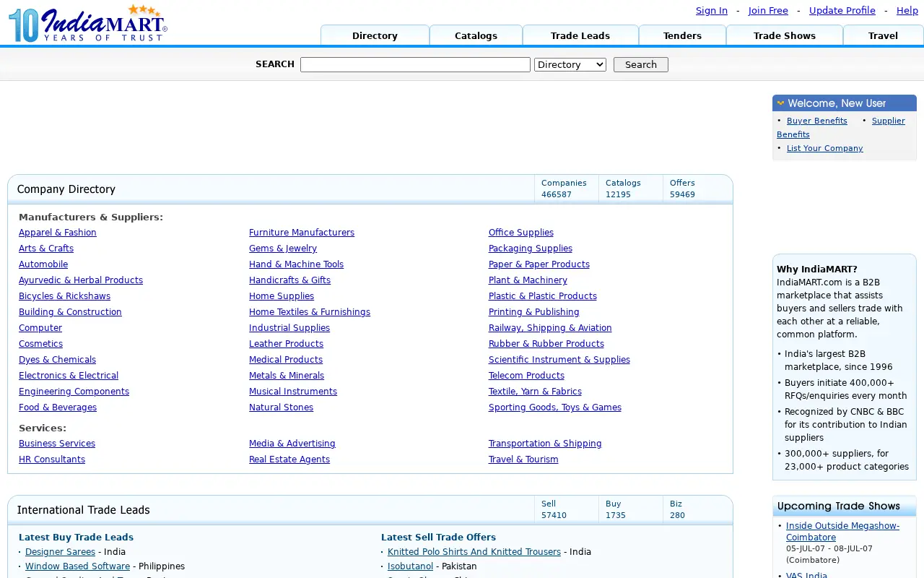
Task: Open the Join Free link
Action: [x=768, y=11]
